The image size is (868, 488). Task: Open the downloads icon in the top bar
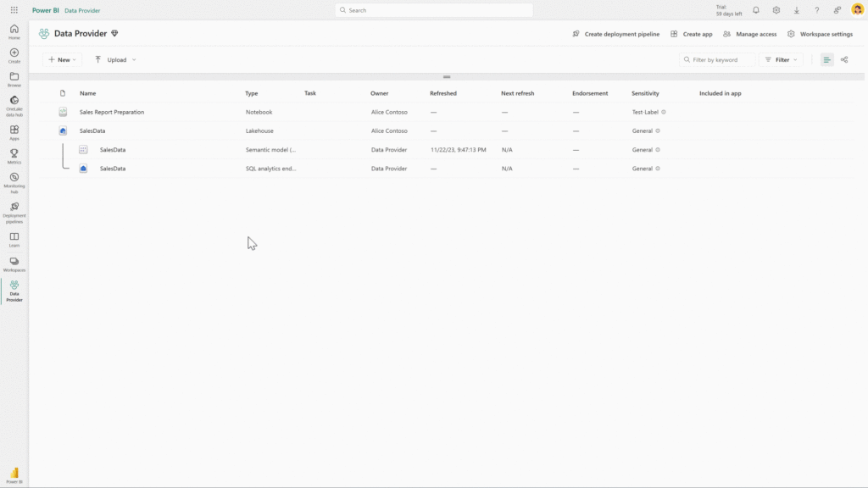point(796,9)
